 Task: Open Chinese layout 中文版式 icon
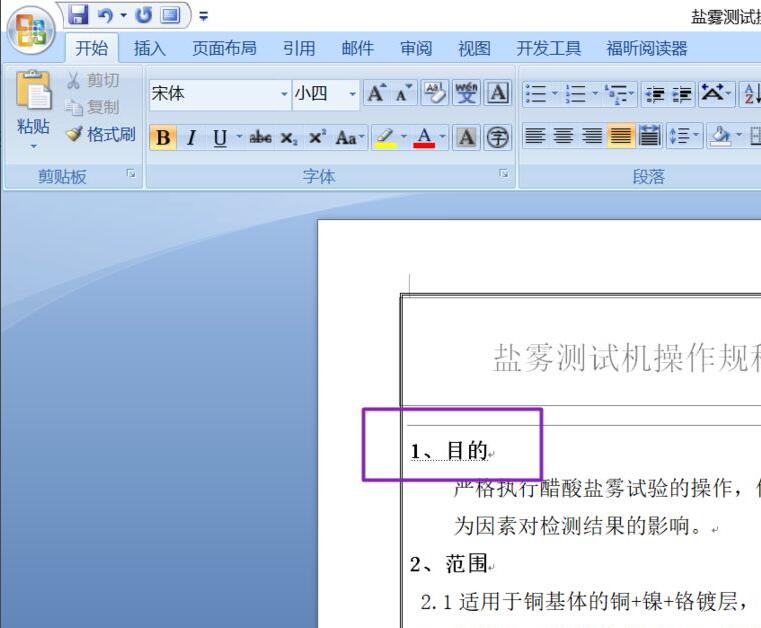[715, 93]
